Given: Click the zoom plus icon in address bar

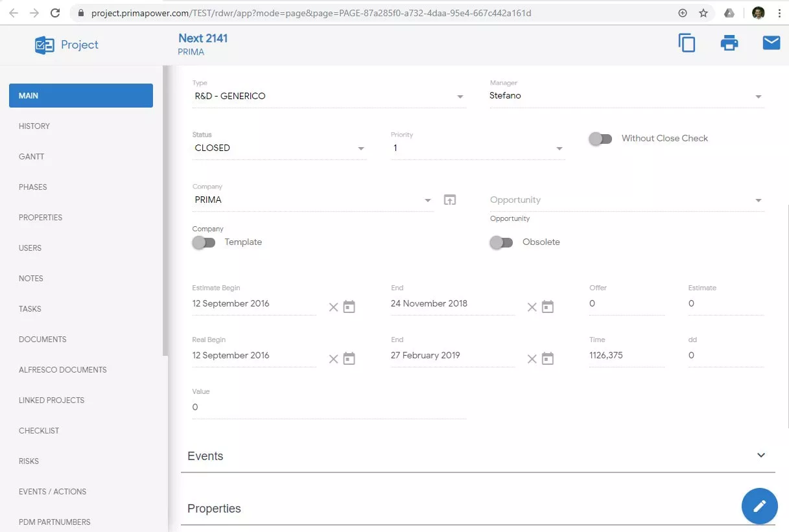Looking at the screenshot, I should (683, 13).
